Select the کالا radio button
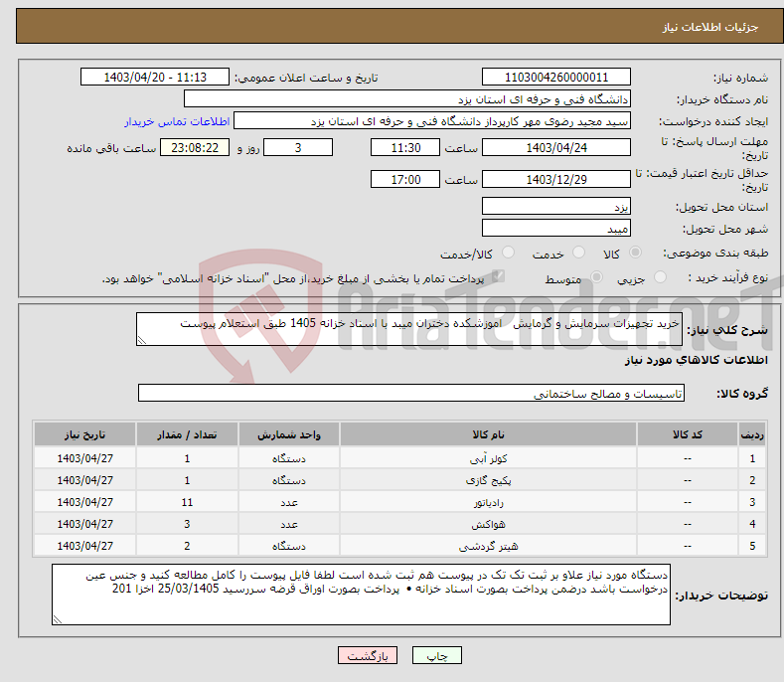 635,253
